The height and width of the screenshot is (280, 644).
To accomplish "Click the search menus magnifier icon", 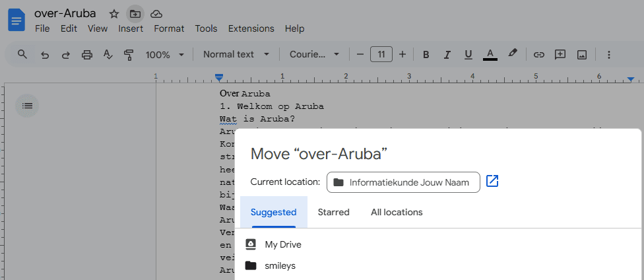I will point(22,54).
